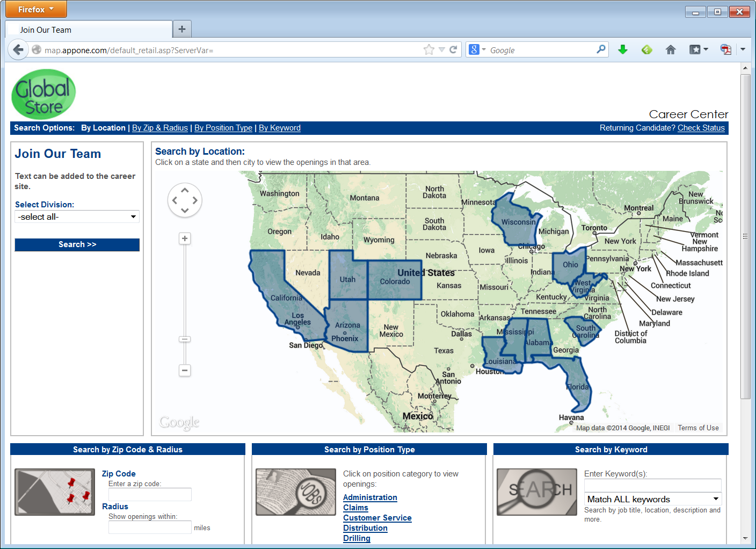Select Arizona on the map
This screenshot has width=756, height=549.
point(347,326)
